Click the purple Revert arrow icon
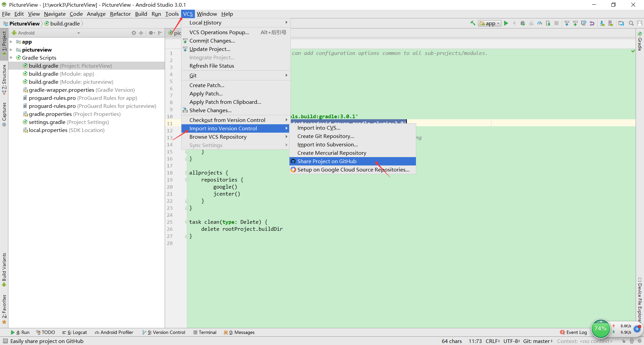The width and height of the screenshot is (644, 345). coord(592,23)
